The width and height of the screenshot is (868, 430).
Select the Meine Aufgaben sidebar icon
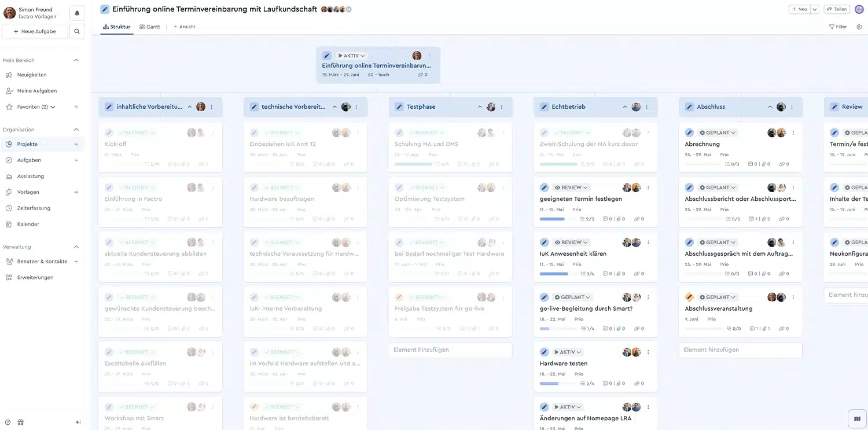[37, 90]
